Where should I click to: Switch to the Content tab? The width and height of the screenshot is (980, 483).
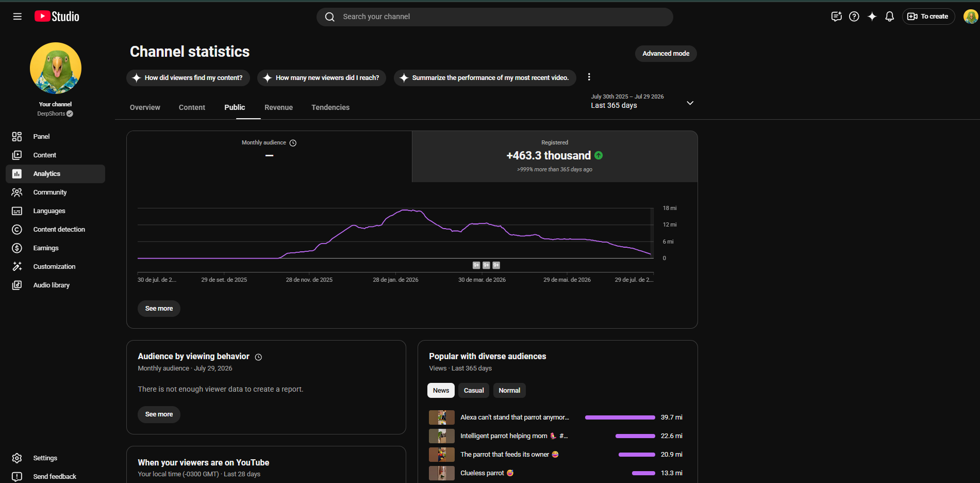pos(192,107)
